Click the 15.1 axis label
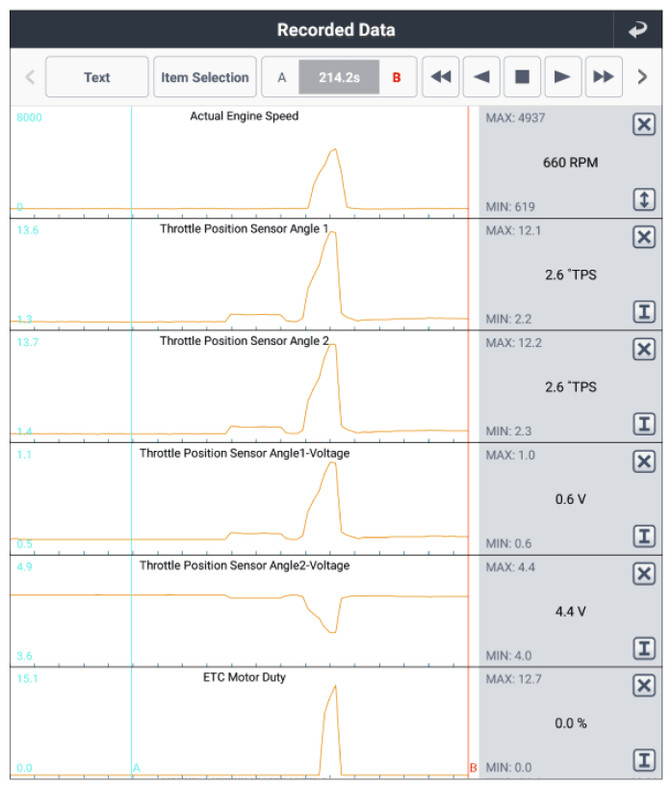672x789 pixels. click(x=27, y=679)
